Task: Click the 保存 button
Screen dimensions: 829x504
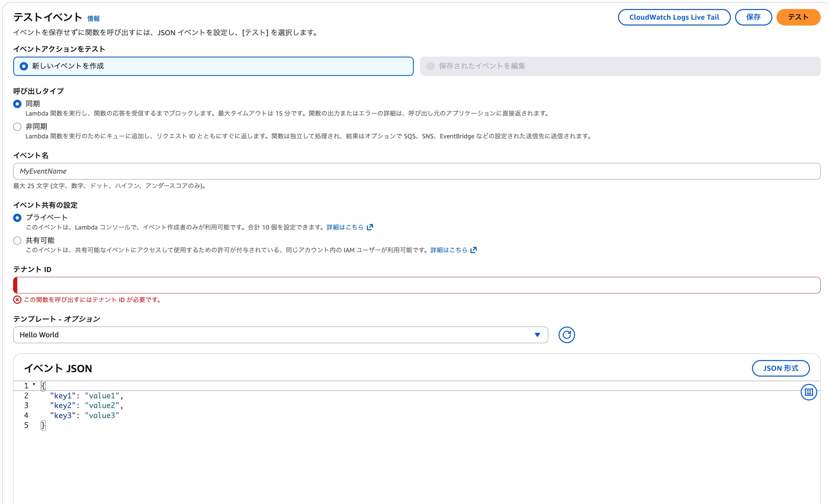Action: pyautogui.click(x=753, y=17)
